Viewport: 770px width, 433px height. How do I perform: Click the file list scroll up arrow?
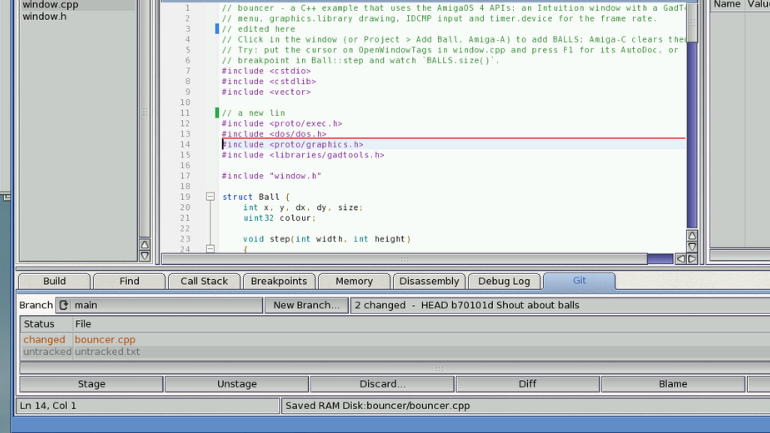pyautogui.click(x=145, y=244)
